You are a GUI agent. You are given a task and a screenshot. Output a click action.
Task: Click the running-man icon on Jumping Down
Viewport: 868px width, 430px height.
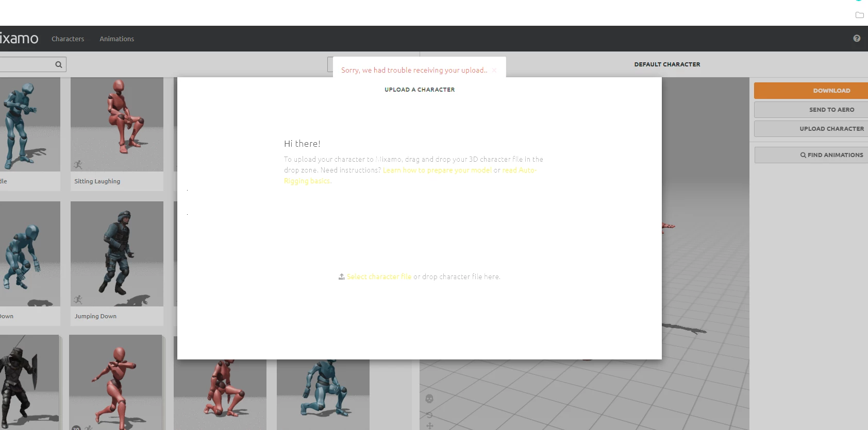tap(78, 300)
